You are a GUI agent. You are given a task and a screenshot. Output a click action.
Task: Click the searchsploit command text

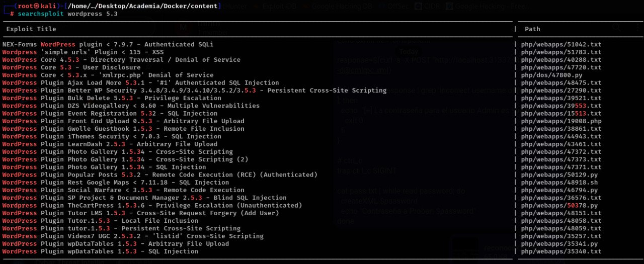[67, 14]
